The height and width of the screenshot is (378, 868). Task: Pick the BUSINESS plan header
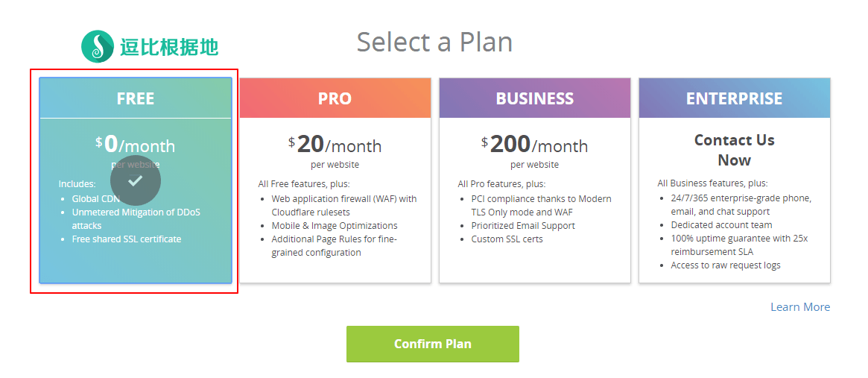click(534, 98)
